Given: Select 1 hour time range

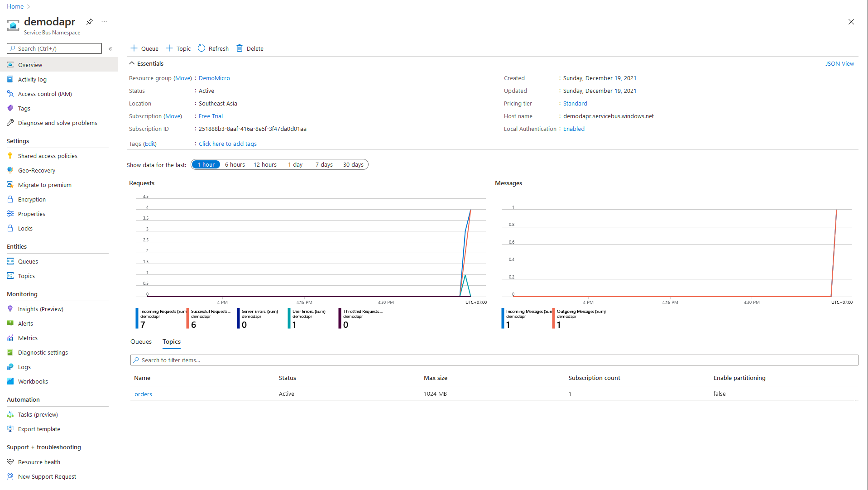Looking at the screenshot, I should point(206,164).
